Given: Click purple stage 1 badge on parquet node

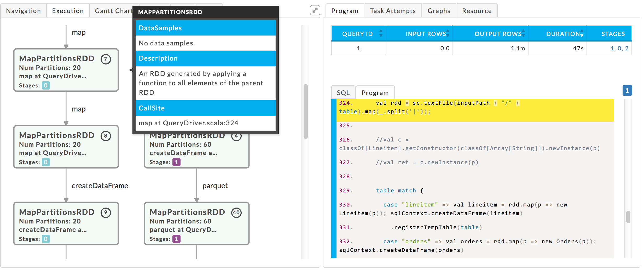Looking at the screenshot, I should (176, 239).
